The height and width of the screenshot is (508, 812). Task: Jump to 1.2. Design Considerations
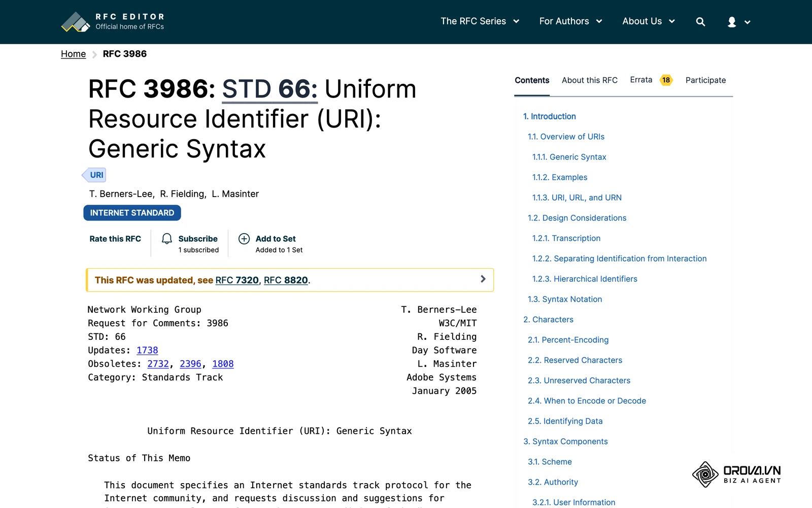coord(577,218)
